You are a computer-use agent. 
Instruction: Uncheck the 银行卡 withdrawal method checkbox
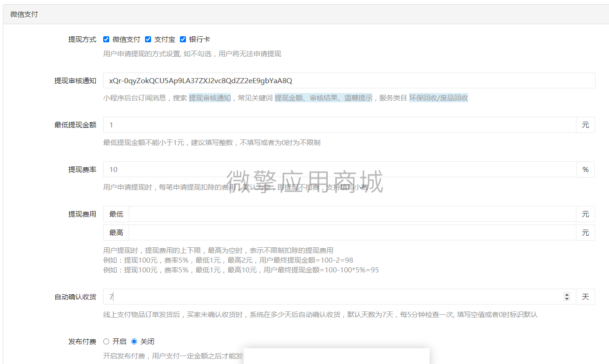tap(183, 39)
